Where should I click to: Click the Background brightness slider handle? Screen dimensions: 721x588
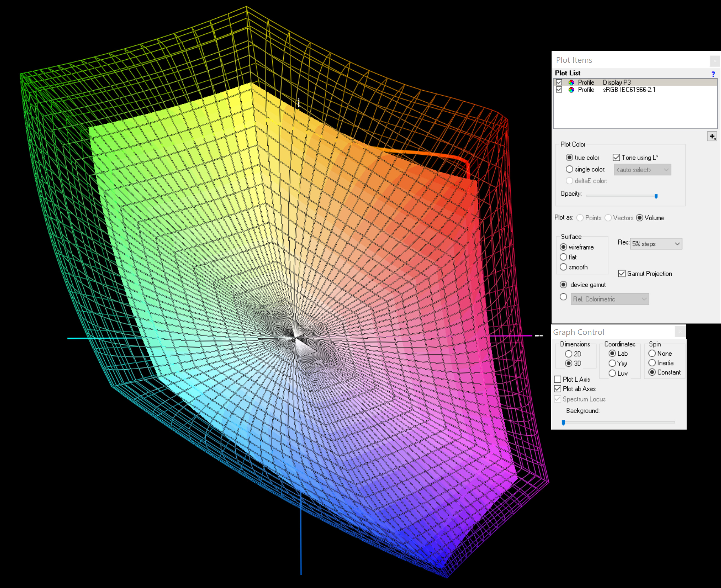coord(564,422)
